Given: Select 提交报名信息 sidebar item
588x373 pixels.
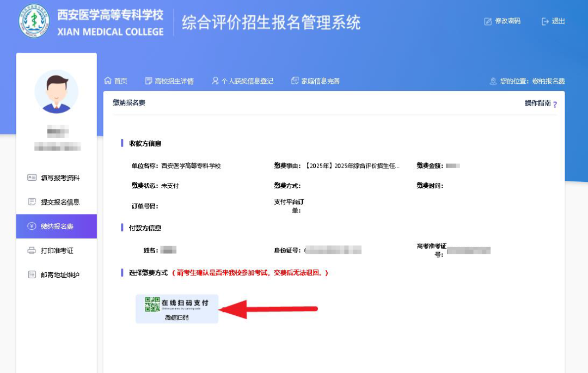Looking at the screenshot, I should (x=60, y=202).
